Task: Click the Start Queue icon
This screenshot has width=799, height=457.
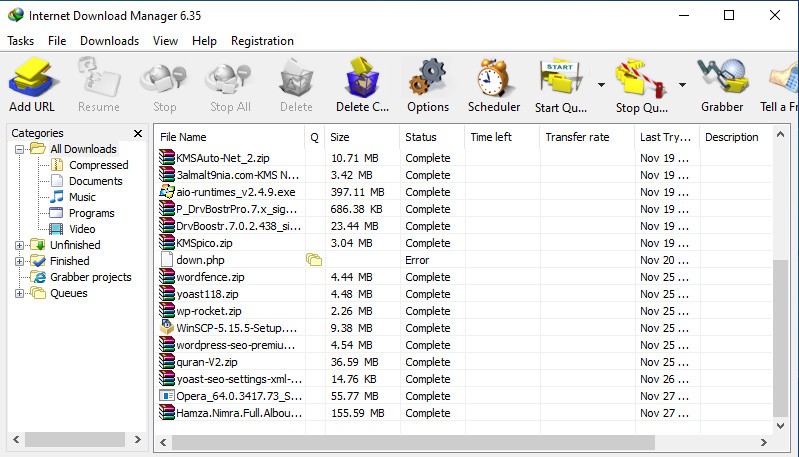Action: click(561, 77)
